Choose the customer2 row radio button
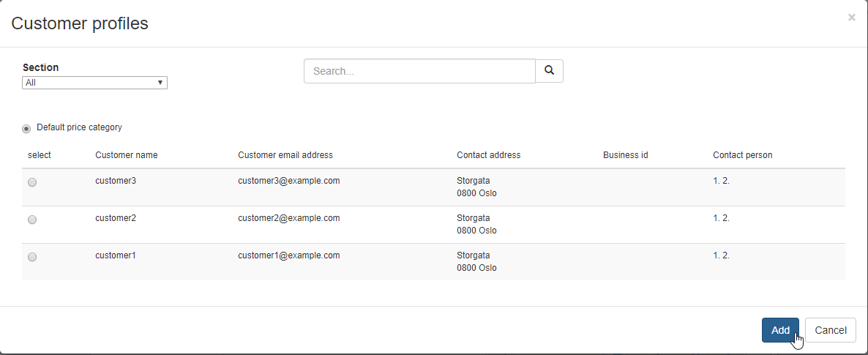The image size is (868, 355). coord(32,220)
